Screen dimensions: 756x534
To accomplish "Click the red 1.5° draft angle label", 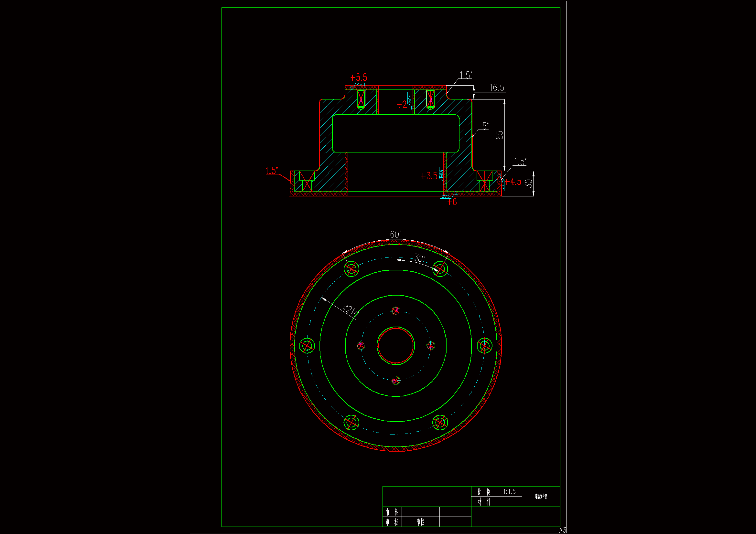I will point(272,171).
